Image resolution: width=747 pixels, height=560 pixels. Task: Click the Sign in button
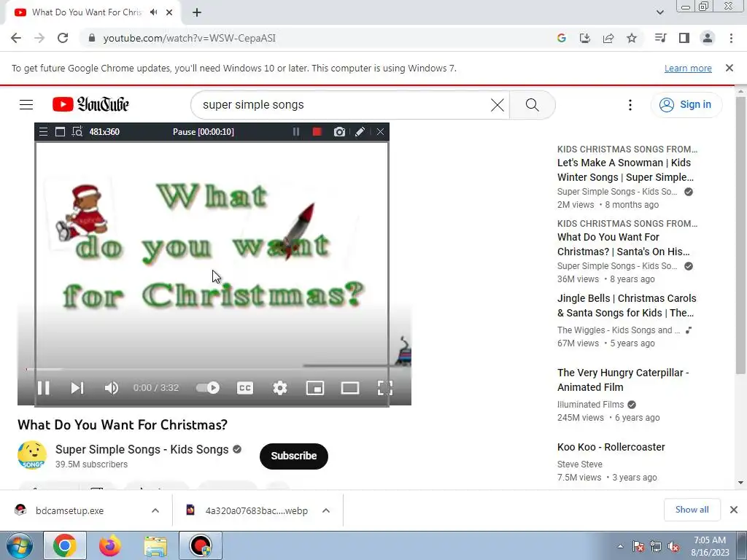[686, 105]
